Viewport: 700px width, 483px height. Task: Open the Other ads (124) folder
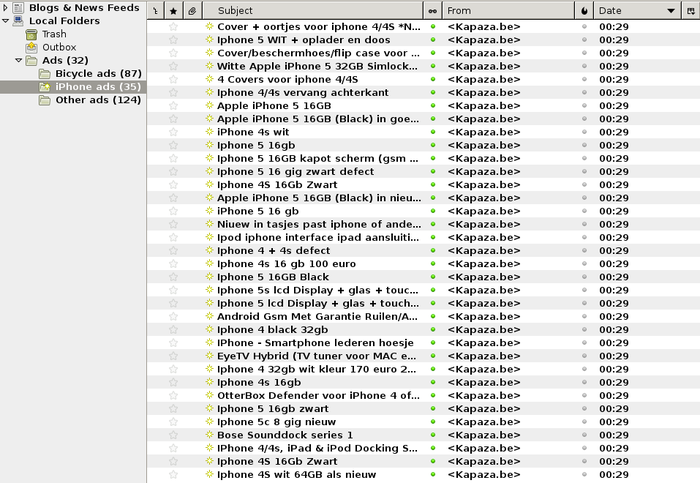pyautogui.click(x=98, y=100)
